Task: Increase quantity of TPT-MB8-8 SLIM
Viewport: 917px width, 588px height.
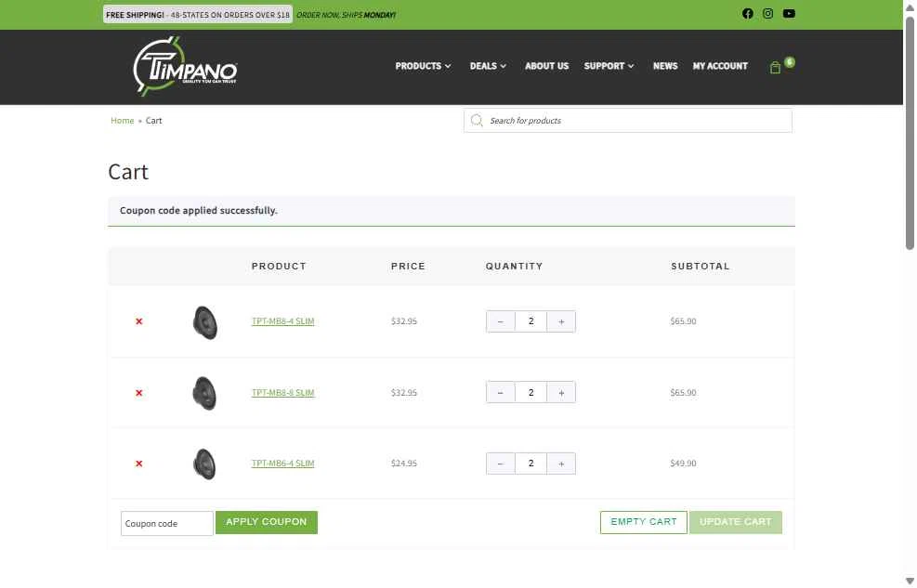Action: pos(561,393)
